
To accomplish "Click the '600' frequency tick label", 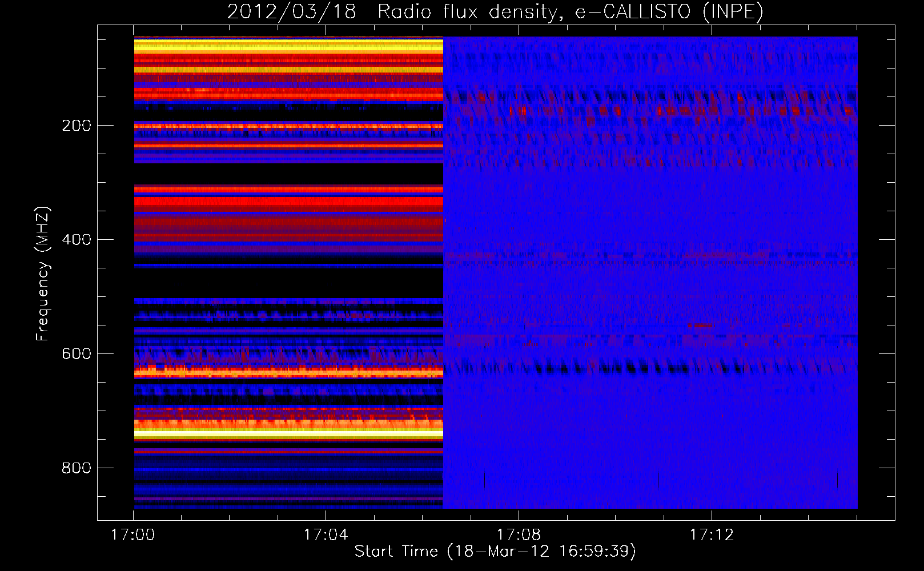I will pyautogui.click(x=77, y=354).
